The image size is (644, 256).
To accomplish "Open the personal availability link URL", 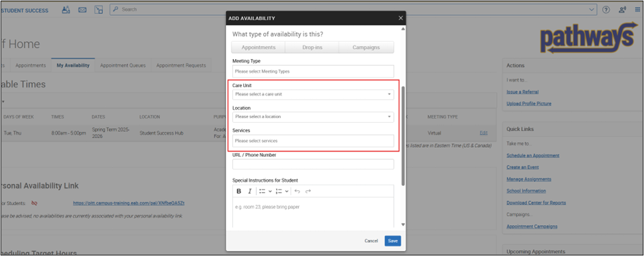I will 129,203.
